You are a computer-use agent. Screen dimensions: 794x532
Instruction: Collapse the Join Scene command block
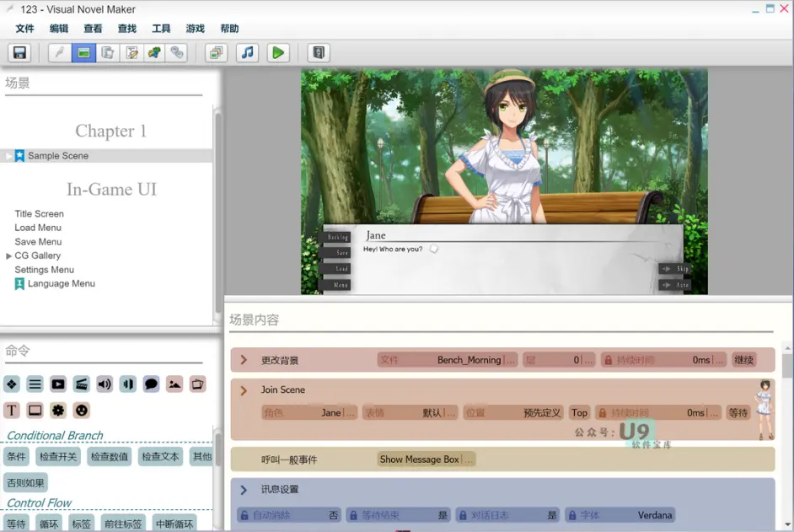pyautogui.click(x=244, y=390)
